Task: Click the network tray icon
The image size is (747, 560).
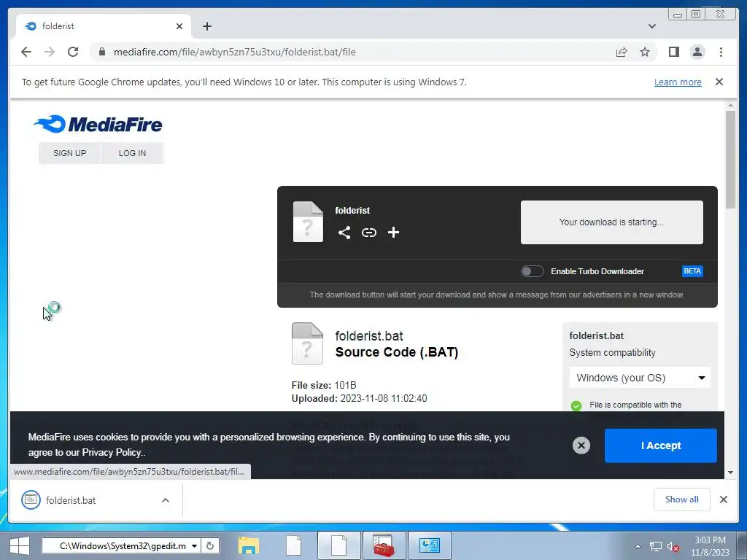Action: coord(656,547)
